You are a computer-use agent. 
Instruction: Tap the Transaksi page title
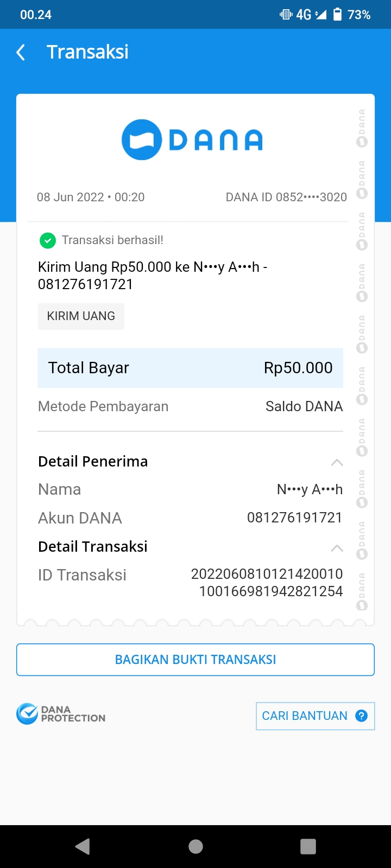pos(87,52)
